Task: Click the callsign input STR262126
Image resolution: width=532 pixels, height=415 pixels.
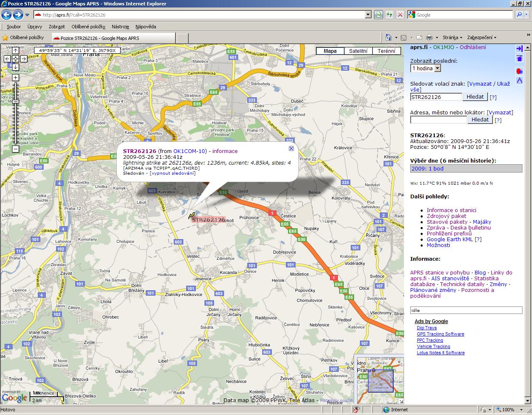Action: (436, 97)
